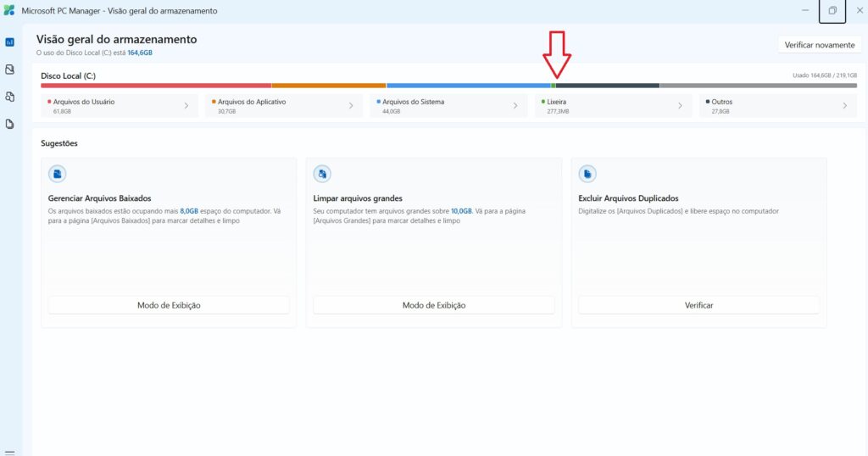
Task: Click the 10,0GB value in large files card
Action: coord(461,211)
